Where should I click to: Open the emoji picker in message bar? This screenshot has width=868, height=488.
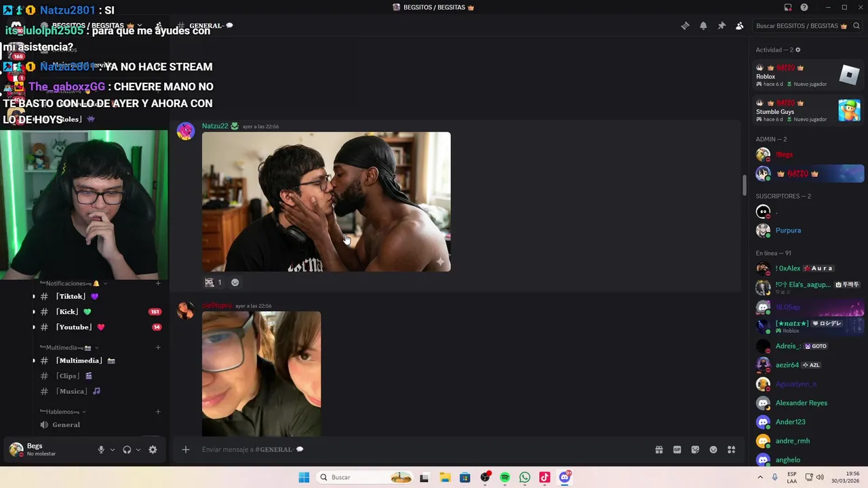tap(713, 449)
